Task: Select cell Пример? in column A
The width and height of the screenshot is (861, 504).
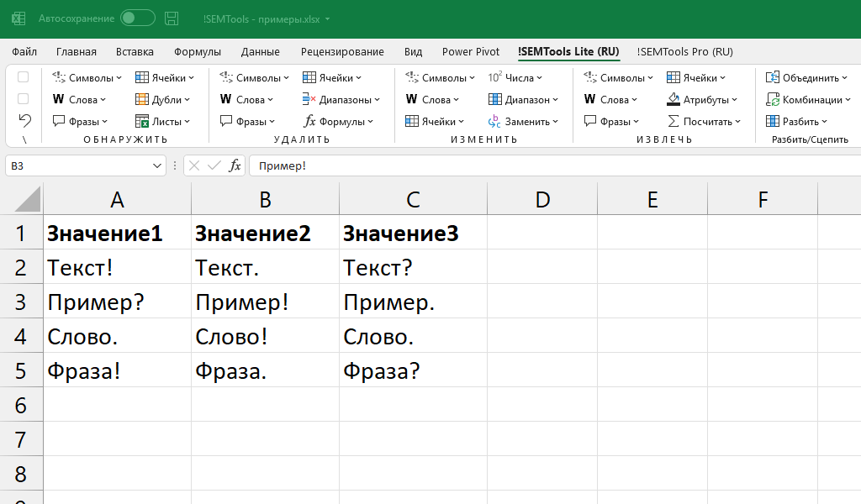Action: (117, 302)
